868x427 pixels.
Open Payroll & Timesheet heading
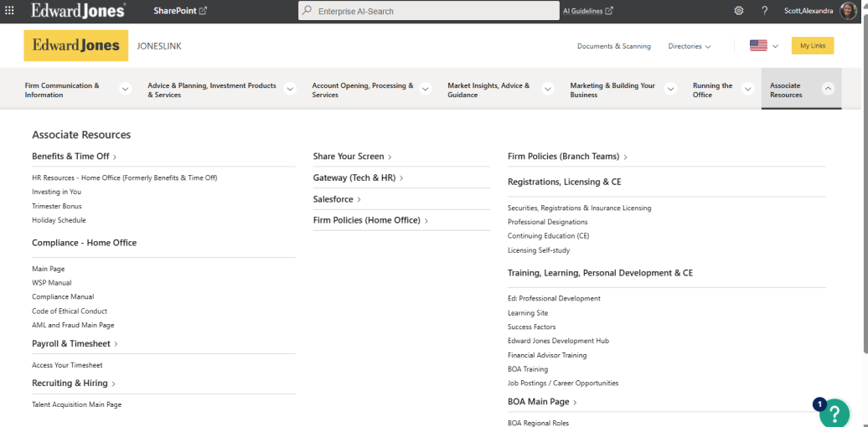click(75, 343)
